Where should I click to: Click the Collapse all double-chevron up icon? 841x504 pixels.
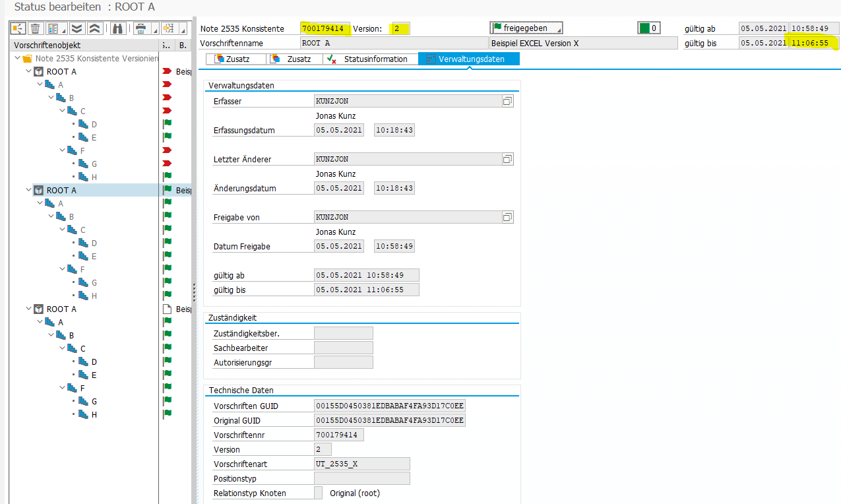94,28
